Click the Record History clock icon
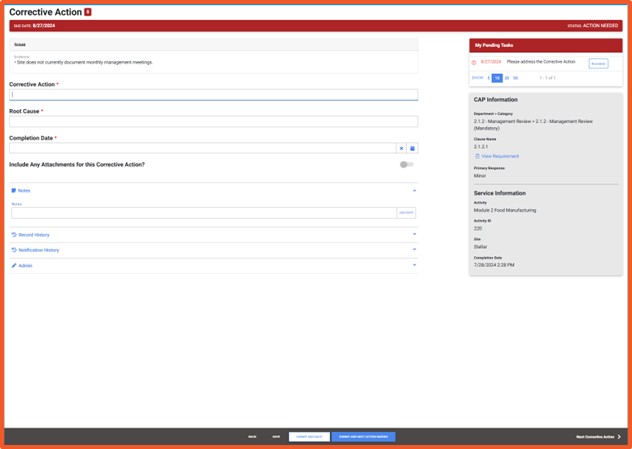The image size is (632, 449). click(x=14, y=235)
